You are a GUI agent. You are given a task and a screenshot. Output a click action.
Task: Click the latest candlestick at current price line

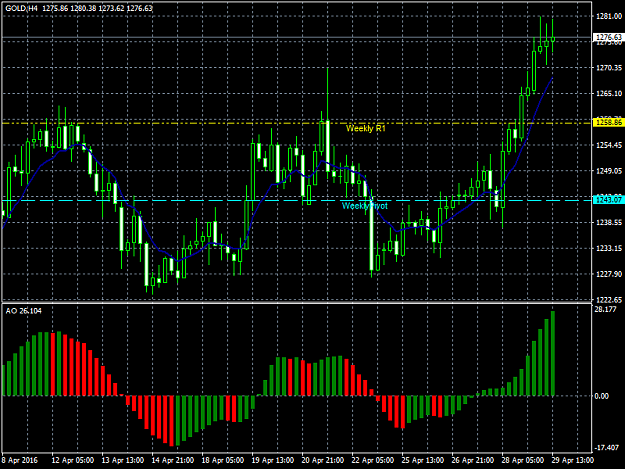(x=553, y=39)
